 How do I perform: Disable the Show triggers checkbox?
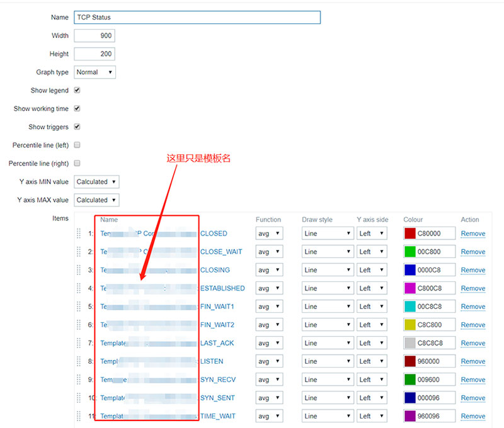(x=77, y=127)
